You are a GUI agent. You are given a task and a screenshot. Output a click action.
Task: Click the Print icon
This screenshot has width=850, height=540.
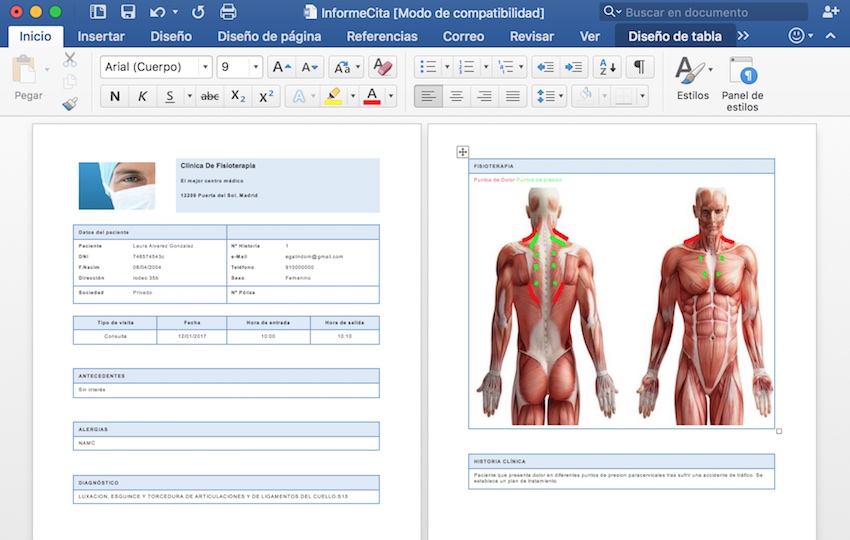tap(228, 12)
